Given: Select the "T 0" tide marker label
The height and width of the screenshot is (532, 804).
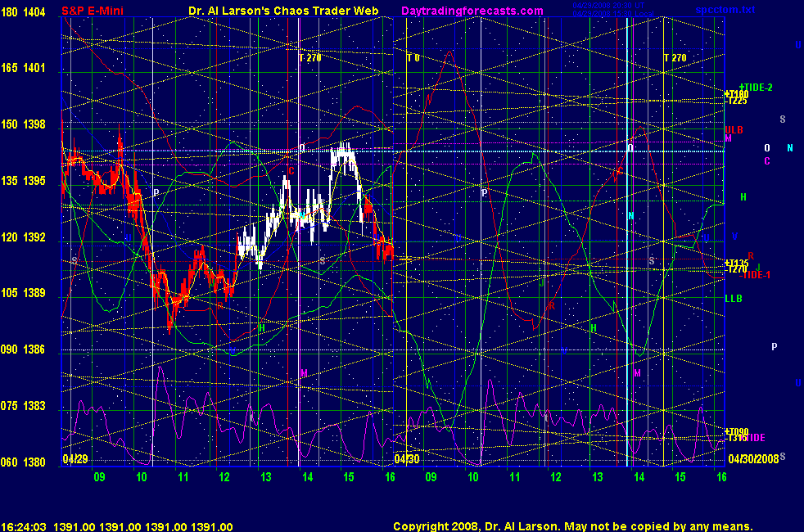Looking at the screenshot, I should point(413,58).
